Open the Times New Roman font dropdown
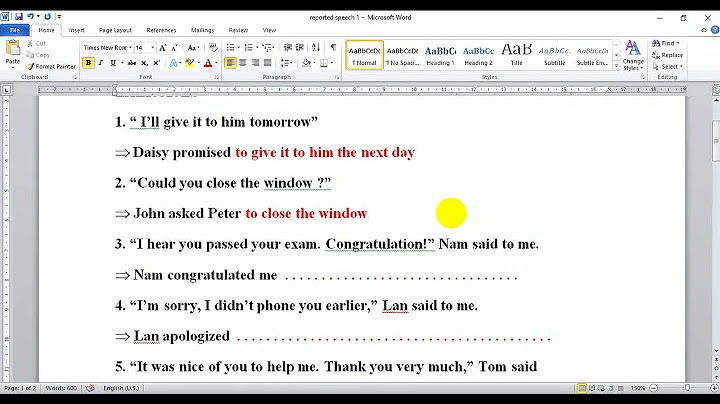Viewport: 720px width, 404px height. [130, 48]
